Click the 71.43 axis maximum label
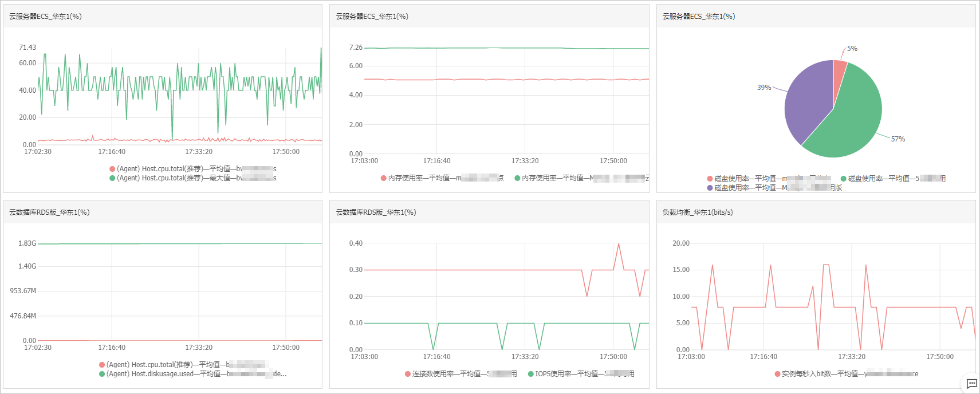The height and width of the screenshot is (394, 980). click(27, 48)
